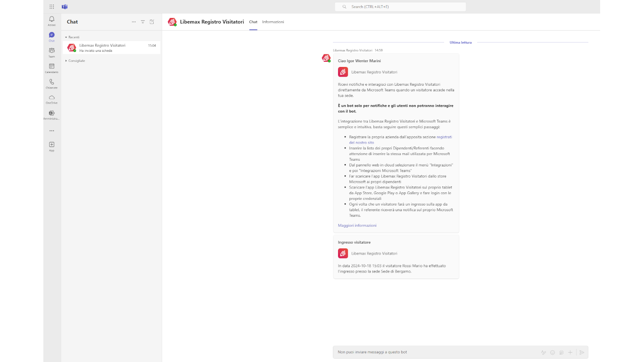Click the search magnifier icon
The height and width of the screenshot is (362, 644).
pos(345,7)
